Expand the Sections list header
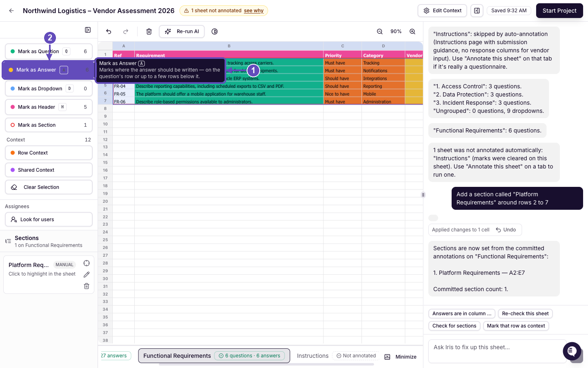Image resolution: width=588 pixels, height=368 pixels. 49,241
